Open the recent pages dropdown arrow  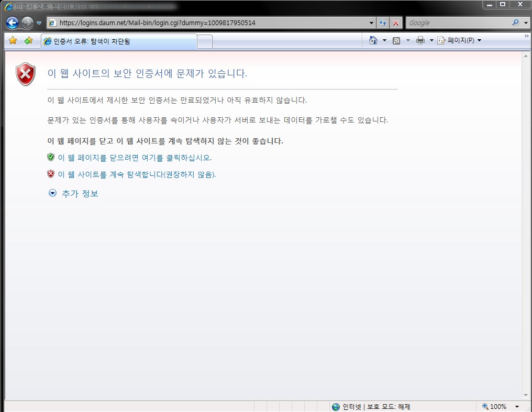tap(39, 23)
